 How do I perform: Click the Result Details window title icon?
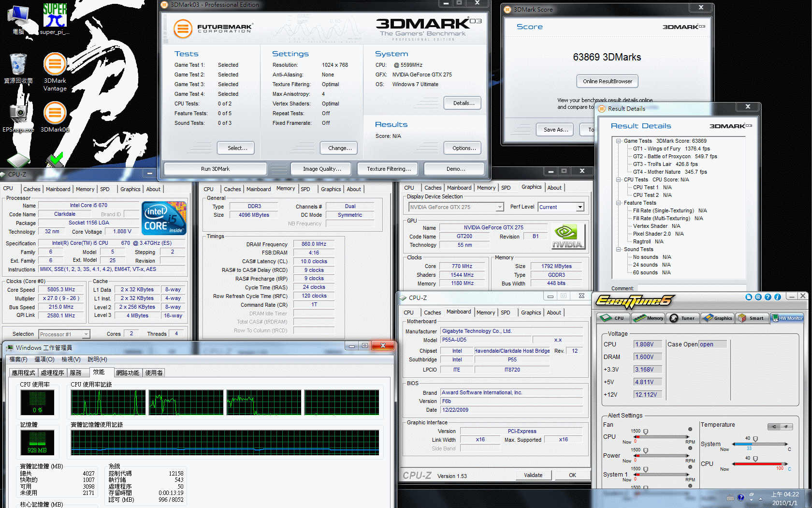click(602, 108)
